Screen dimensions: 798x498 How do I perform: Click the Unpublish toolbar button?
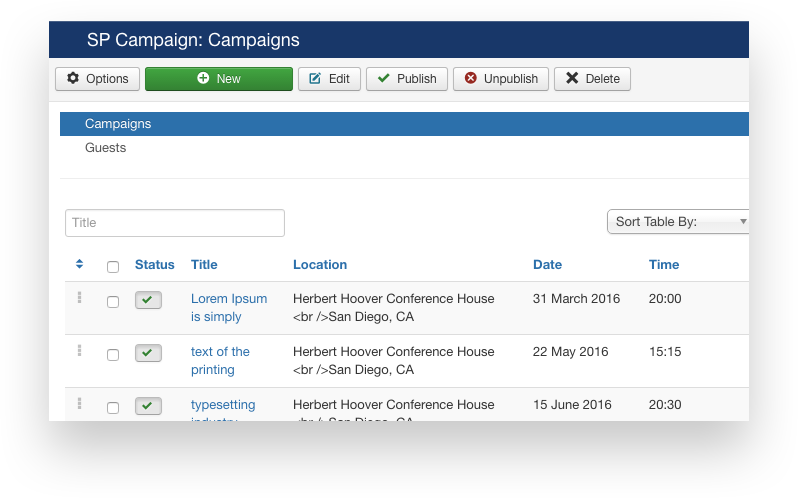(500, 79)
